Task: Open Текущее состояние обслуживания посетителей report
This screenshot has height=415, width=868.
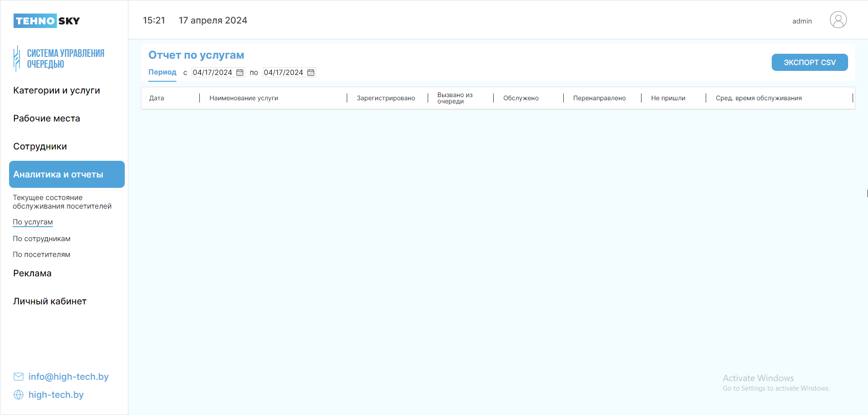Action: pos(62,202)
